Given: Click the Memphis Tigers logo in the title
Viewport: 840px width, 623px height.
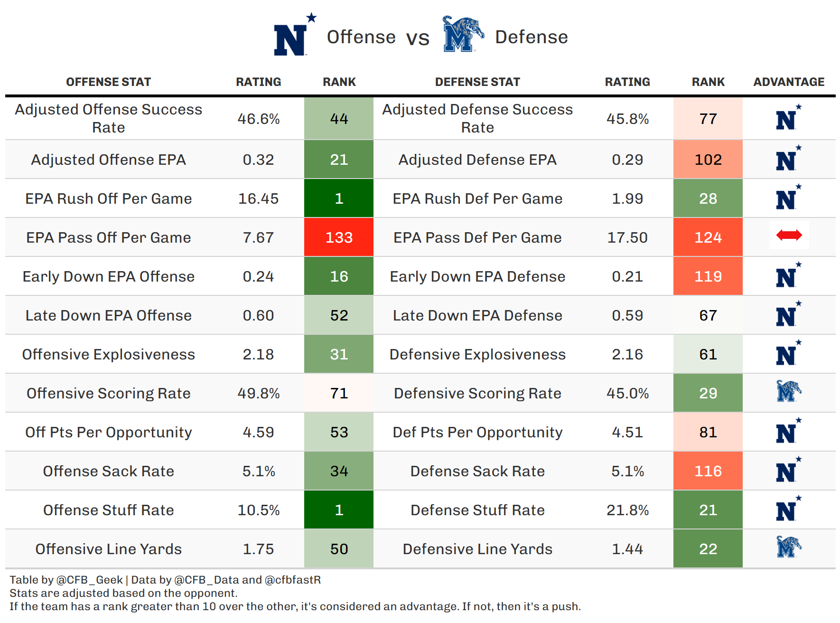Looking at the screenshot, I should coord(462,34).
